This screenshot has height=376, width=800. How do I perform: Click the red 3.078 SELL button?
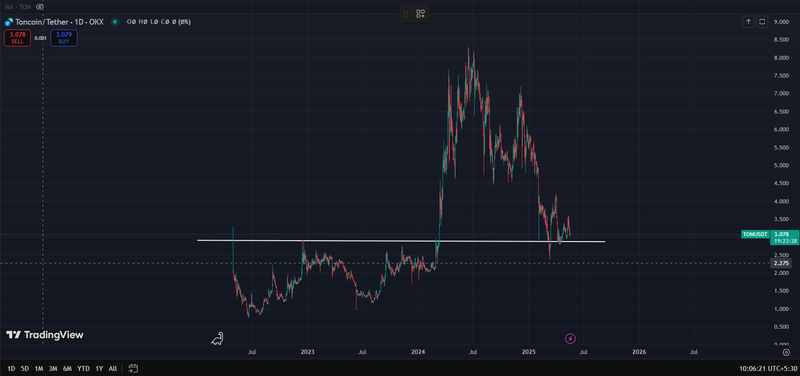[x=17, y=38]
